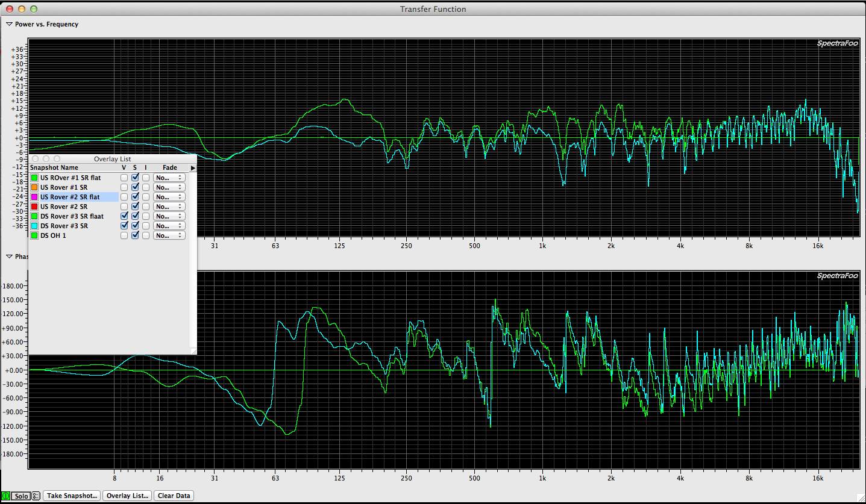
Task: Select the DS Rover #3 SR snapshot row
Action: click(x=72, y=226)
